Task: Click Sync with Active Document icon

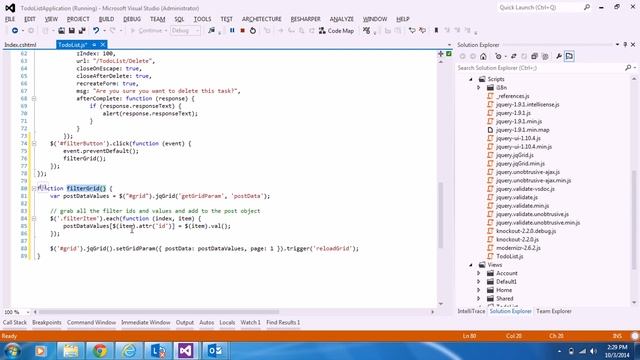Action: [x=513, y=56]
